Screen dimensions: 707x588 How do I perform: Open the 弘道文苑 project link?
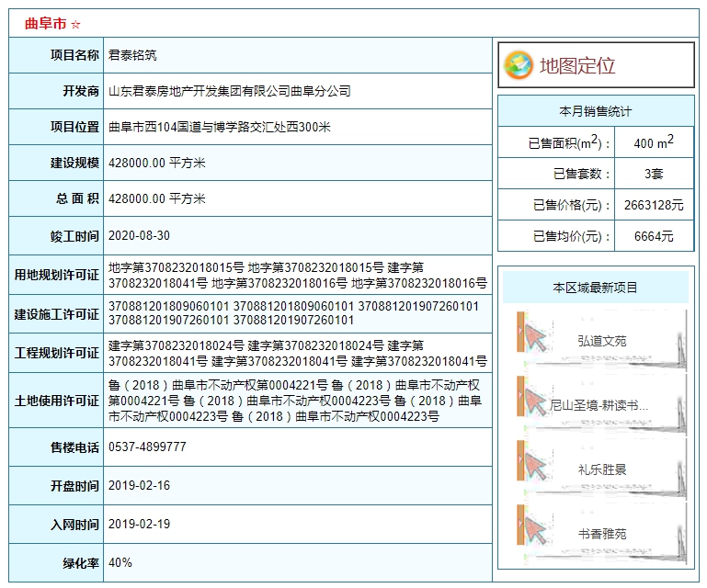tap(602, 341)
